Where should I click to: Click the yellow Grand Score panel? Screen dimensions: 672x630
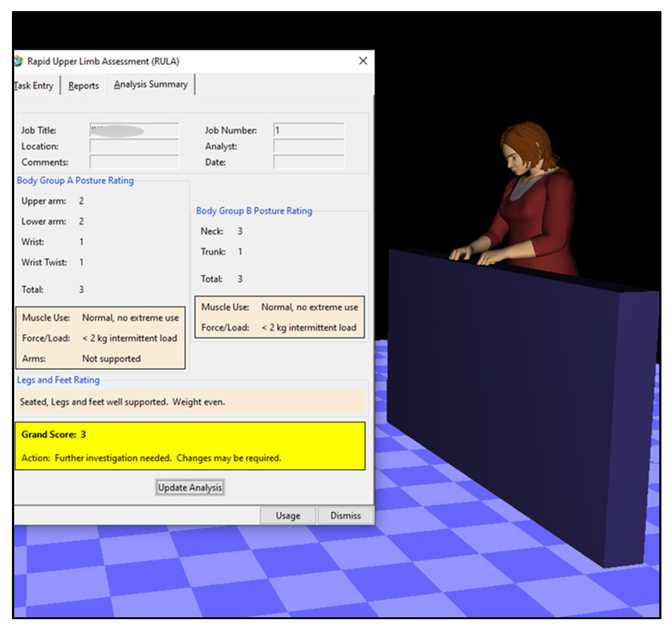point(190,446)
